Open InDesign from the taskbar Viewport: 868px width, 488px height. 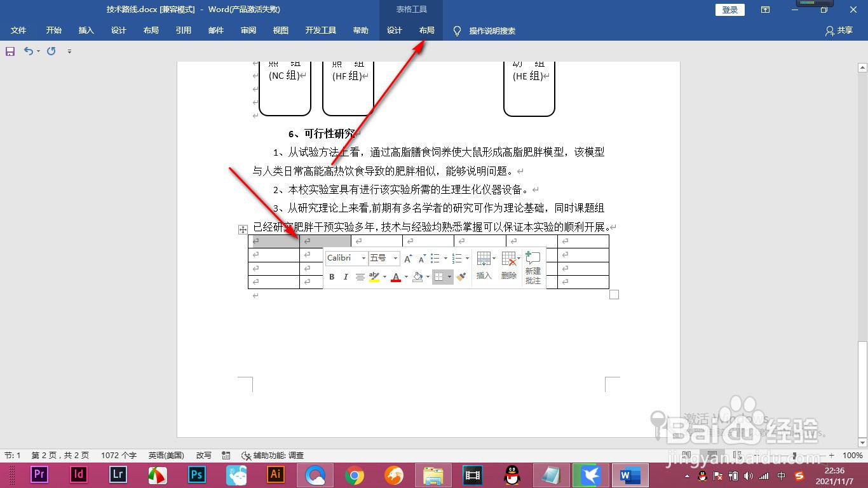[x=79, y=475]
